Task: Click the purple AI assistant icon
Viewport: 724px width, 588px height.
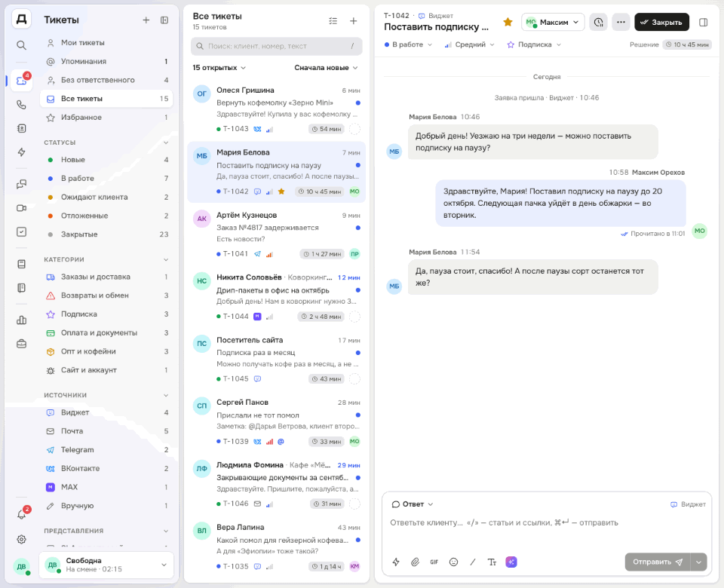Action: (x=511, y=562)
